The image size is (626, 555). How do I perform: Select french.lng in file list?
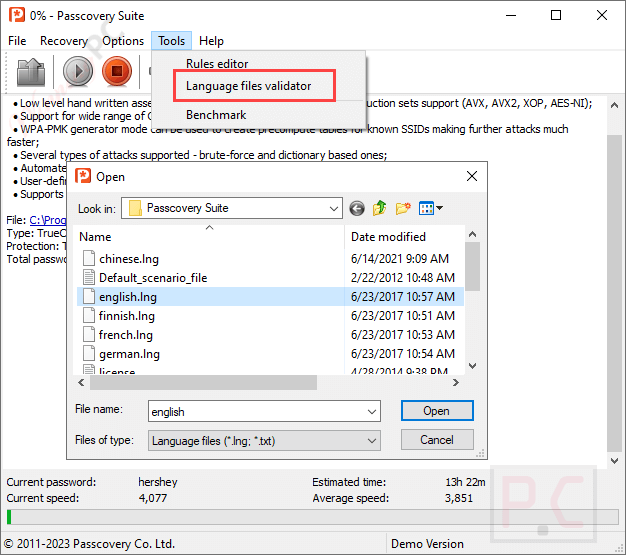[126, 335]
